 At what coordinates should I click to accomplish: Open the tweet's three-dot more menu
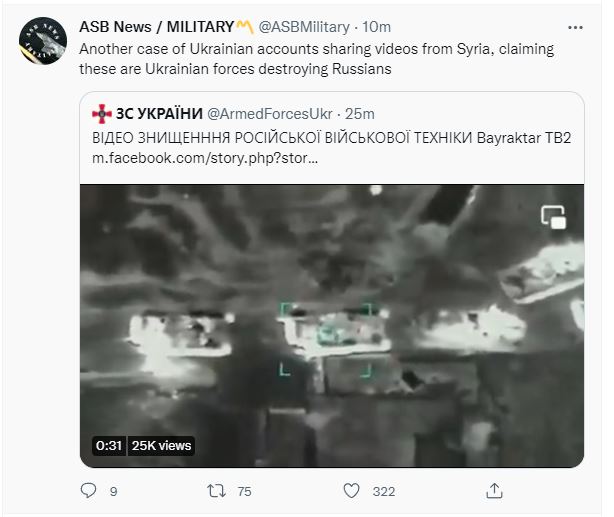coord(575,26)
